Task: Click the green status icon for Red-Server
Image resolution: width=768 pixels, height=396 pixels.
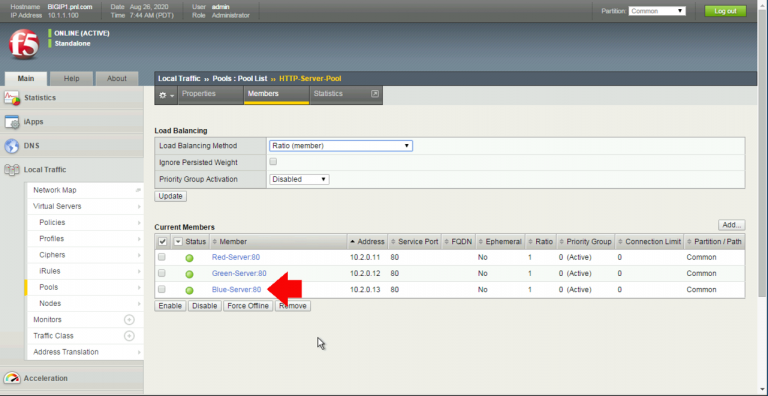Action: click(189, 258)
